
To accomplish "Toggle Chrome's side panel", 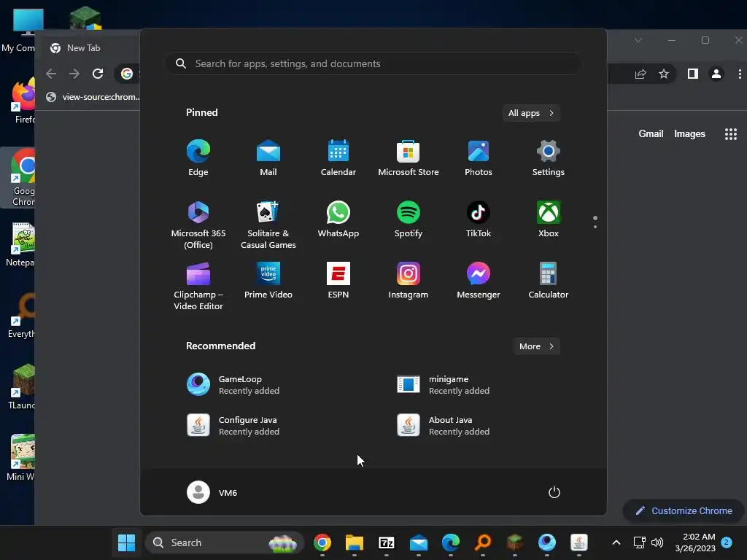I will click(x=693, y=74).
